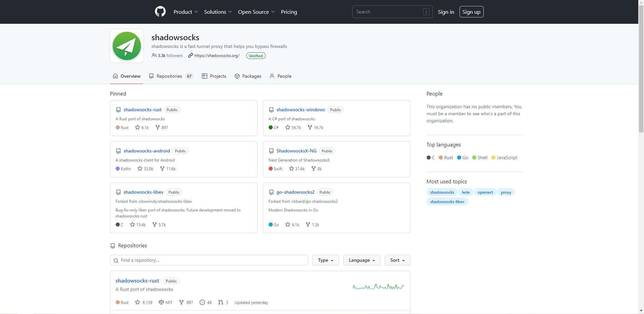
Task: Click the Verified badge
Action: click(x=256, y=56)
